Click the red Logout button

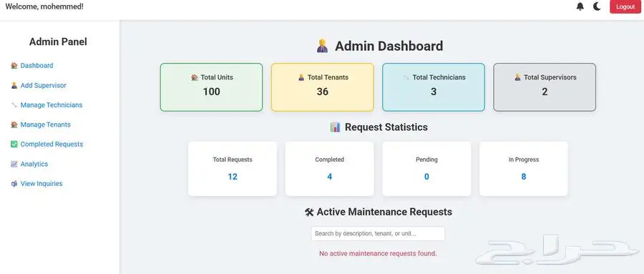[x=625, y=6]
